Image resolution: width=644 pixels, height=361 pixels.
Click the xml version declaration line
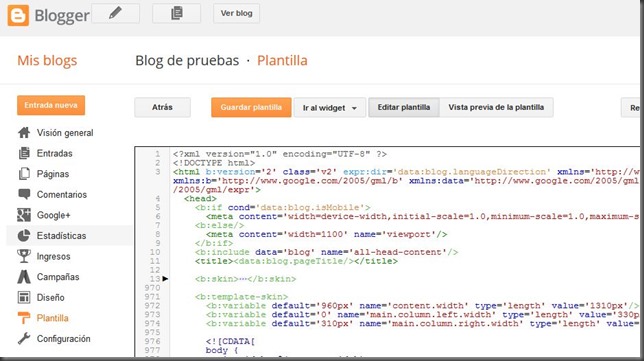click(280, 154)
